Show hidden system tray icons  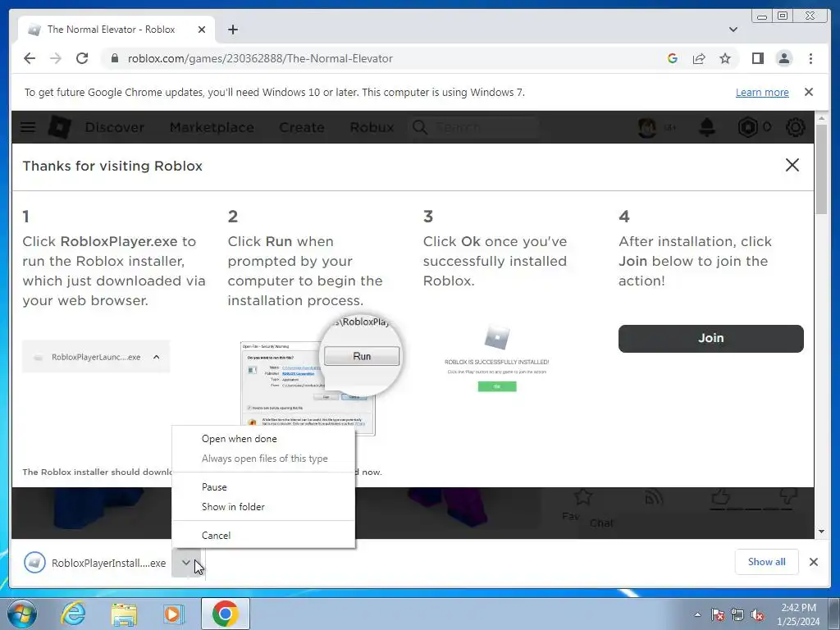(x=697, y=614)
